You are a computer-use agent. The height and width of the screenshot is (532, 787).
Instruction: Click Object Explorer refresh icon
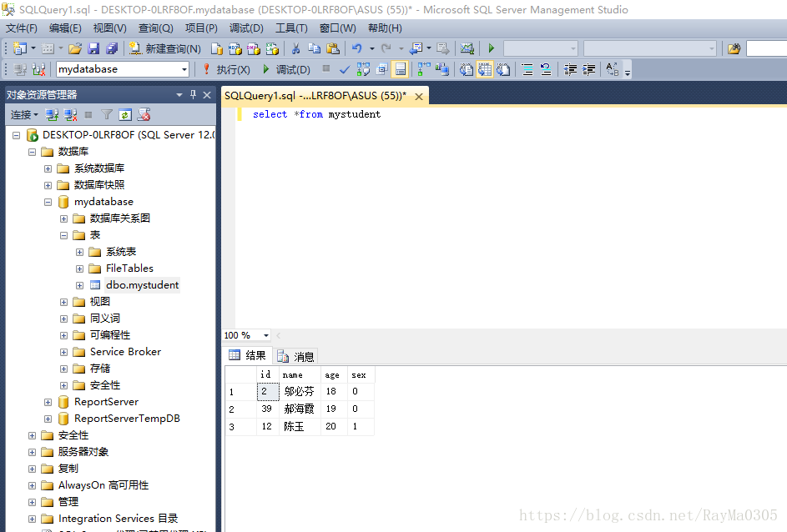[125, 115]
